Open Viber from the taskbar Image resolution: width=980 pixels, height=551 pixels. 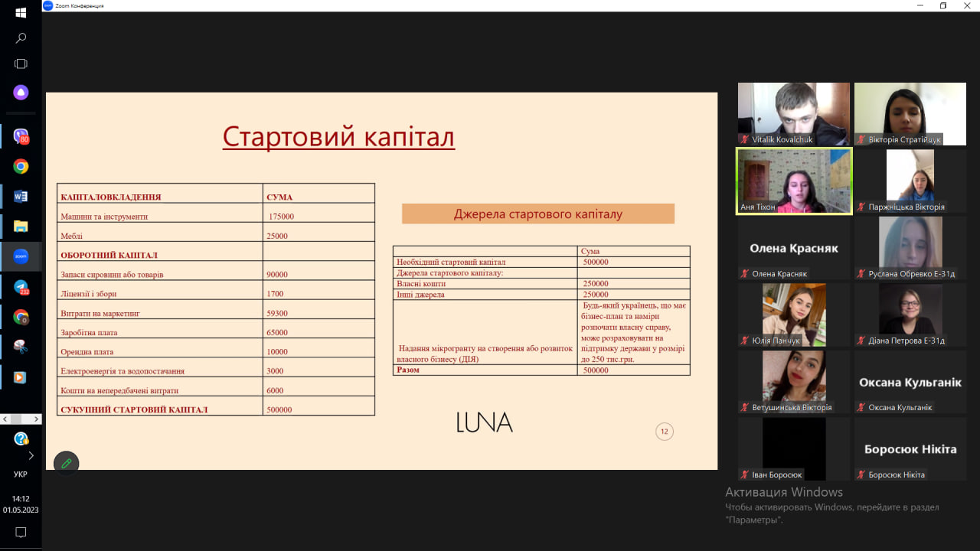(21, 137)
